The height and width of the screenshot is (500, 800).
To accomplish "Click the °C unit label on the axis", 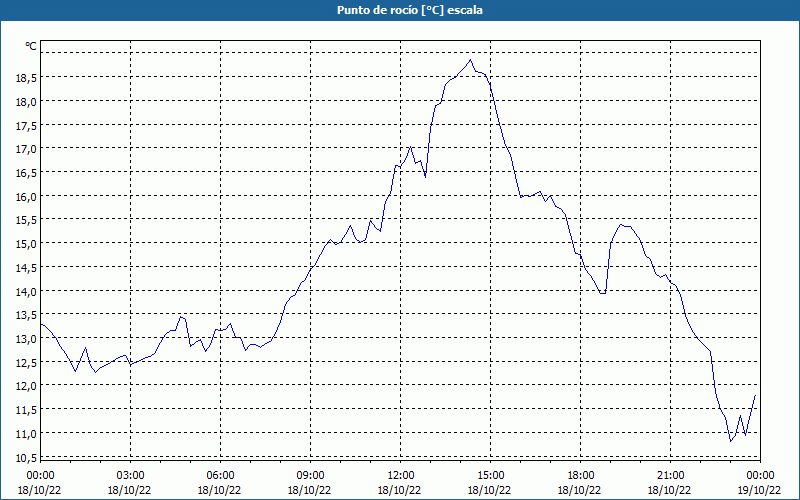I will 31,46.
